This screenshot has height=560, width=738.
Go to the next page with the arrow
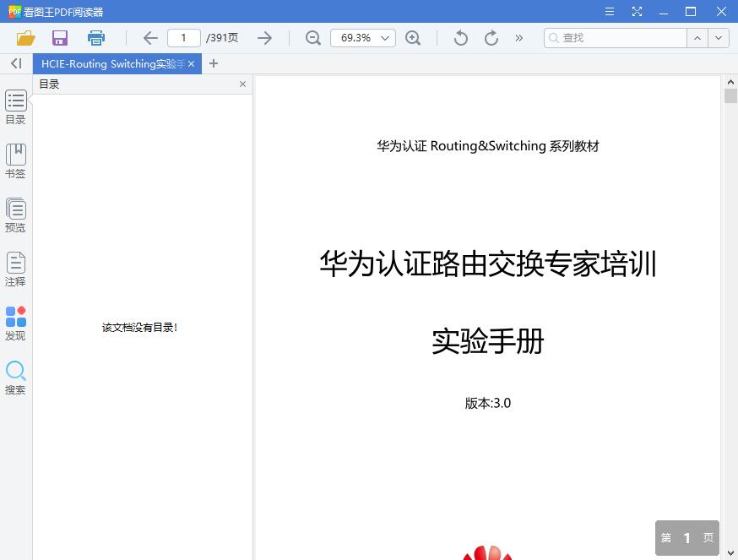tap(264, 38)
